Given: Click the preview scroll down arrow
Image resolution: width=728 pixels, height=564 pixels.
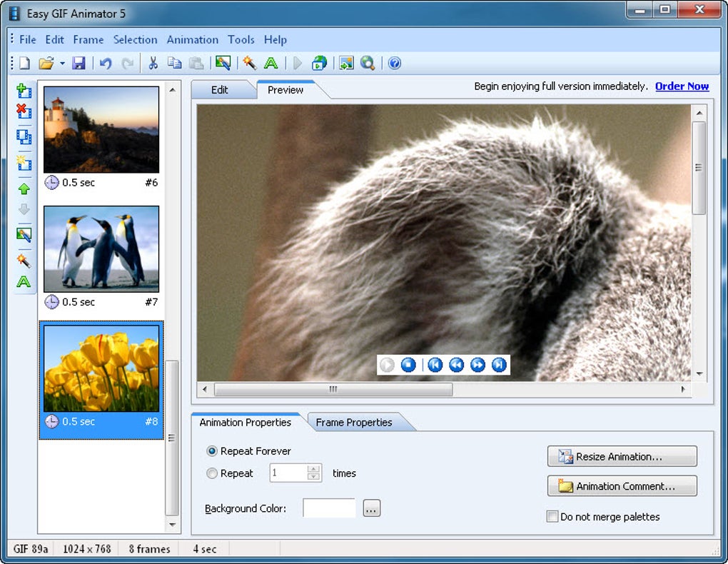Looking at the screenshot, I should 699,374.
